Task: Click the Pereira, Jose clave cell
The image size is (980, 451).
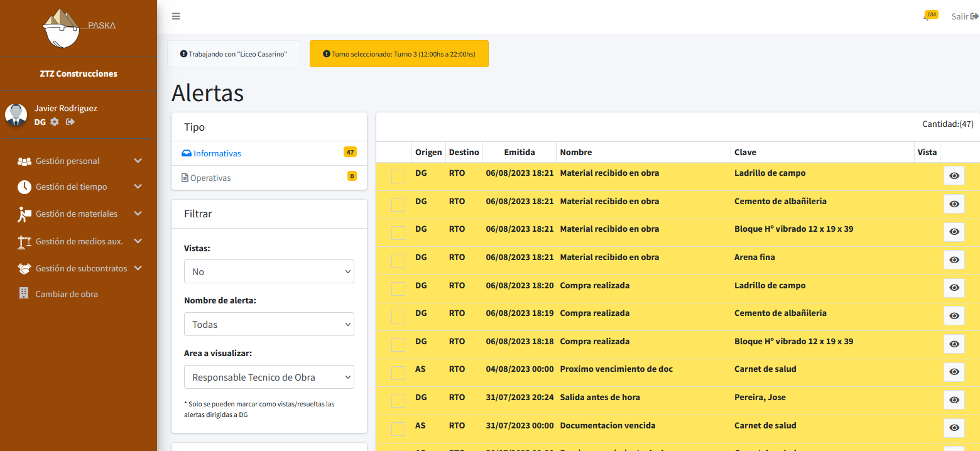Action: click(x=759, y=397)
